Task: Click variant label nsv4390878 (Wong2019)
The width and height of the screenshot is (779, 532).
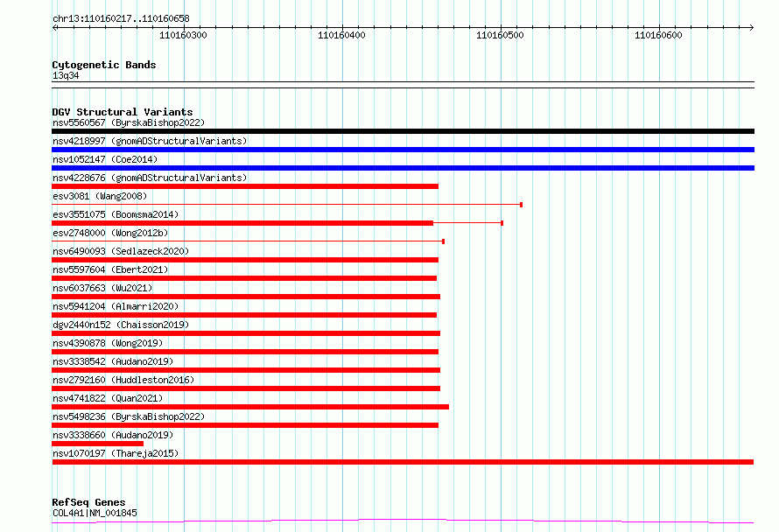Action: pyautogui.click(x=108, y=343)
